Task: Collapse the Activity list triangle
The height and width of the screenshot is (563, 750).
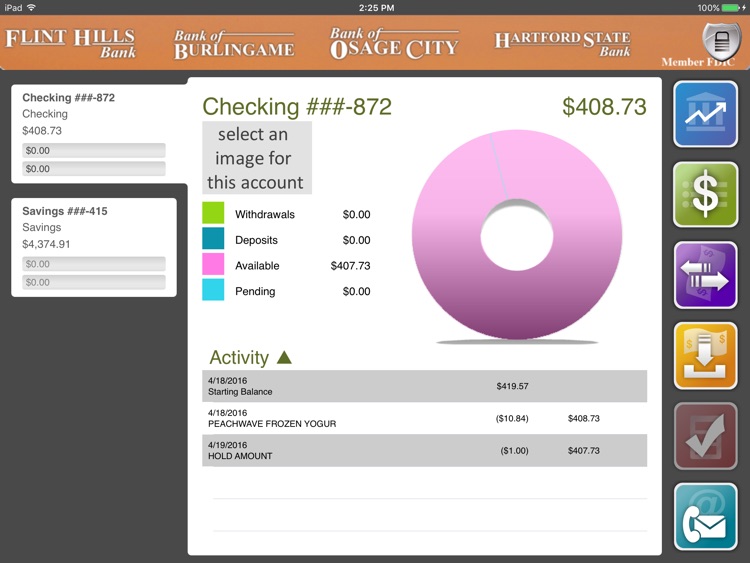Action: tap(284, 357)
